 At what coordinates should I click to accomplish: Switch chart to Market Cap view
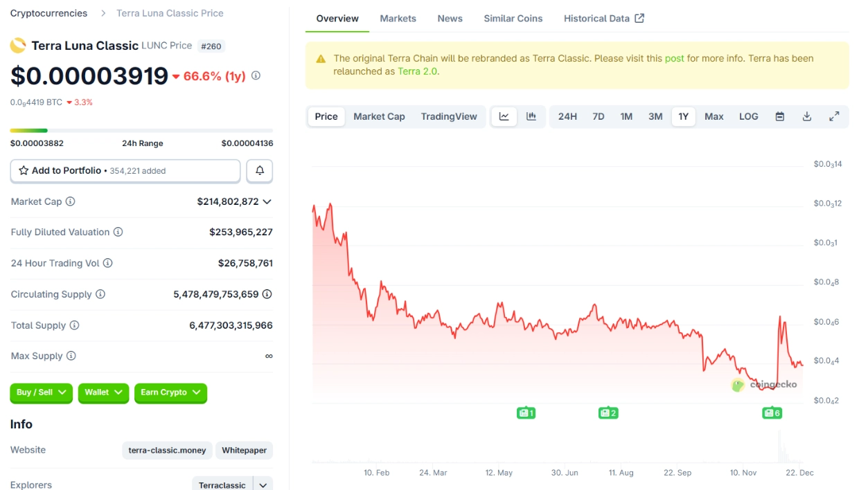379,116
